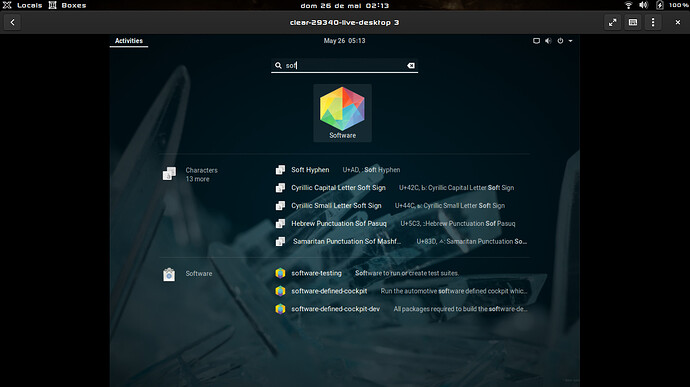Click software-defined-cockpit result title
The height and width of the screenshot is (387, 690).
click(x=329, y=291)
